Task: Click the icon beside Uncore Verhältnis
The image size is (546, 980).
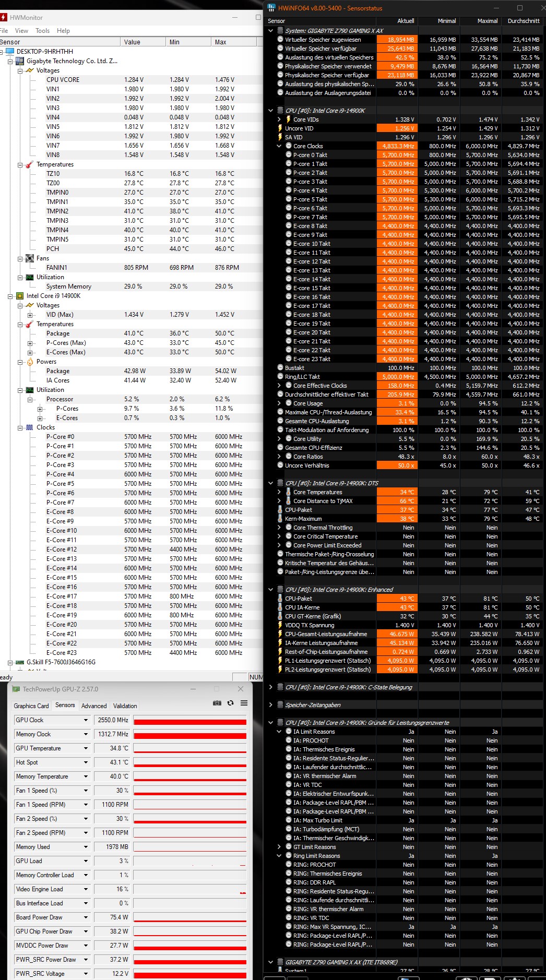Action: [280, 465]
